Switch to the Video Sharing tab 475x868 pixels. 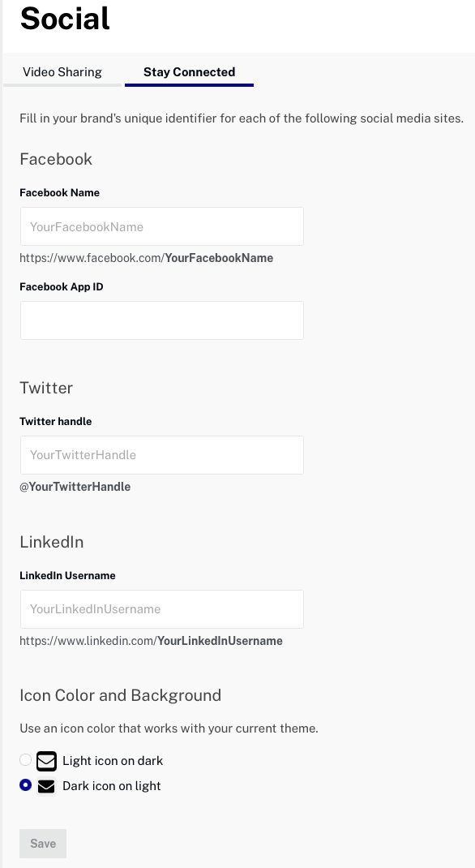(x=62, y=72)
